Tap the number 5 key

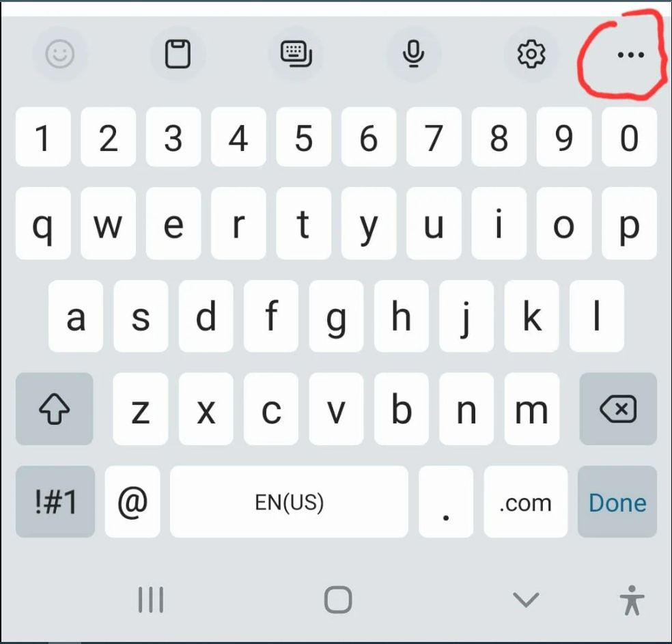coord(304,137)
